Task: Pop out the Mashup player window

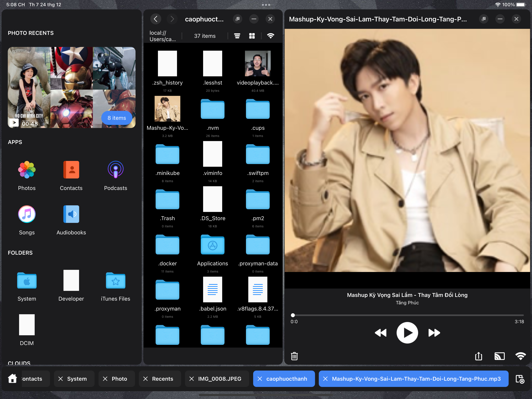Action: pos(484,19)
